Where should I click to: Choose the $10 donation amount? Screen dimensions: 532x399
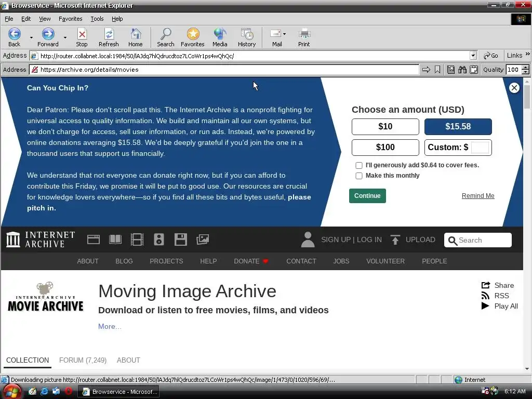385,127
